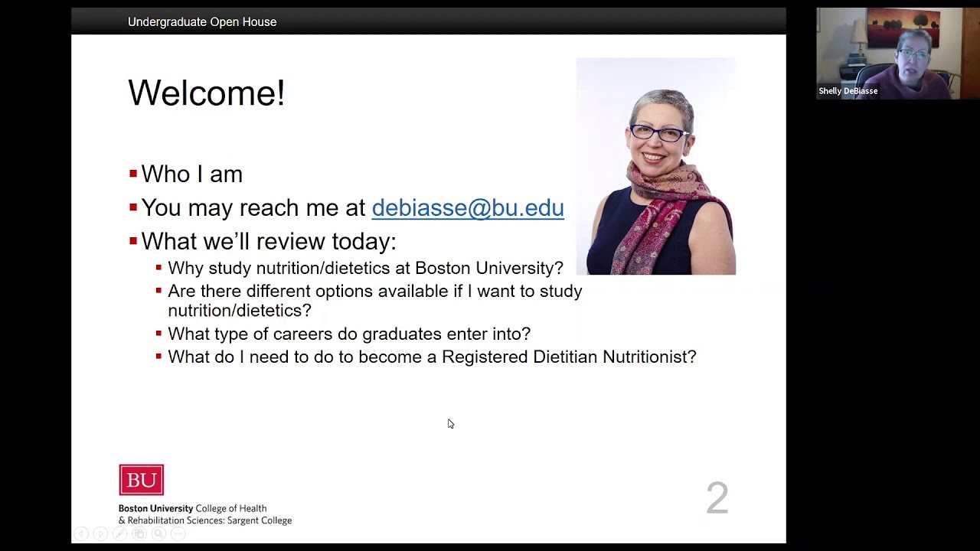
Task: Click the Undergraduate Open House header text
Action: tap(202, 22)
